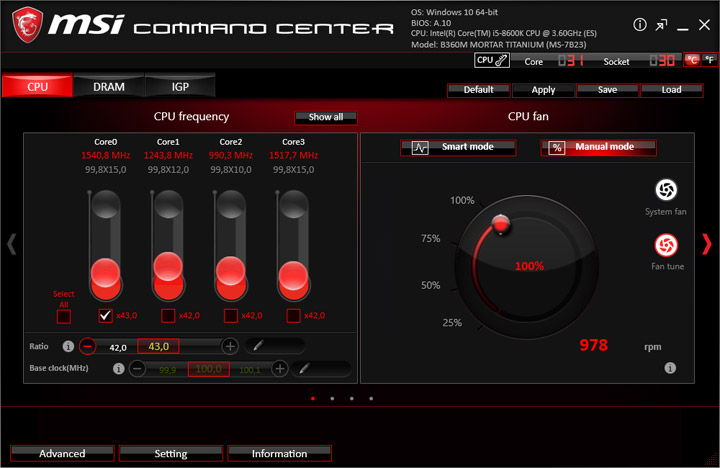Jump to third page indicator dot
The image size is (720, 468).
click(352, 399)
